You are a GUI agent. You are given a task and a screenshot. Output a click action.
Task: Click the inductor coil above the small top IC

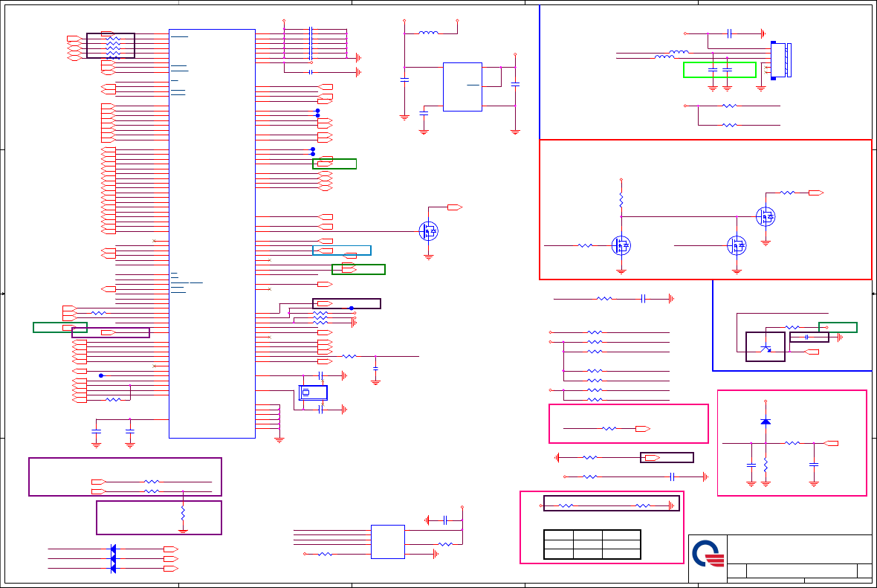click(429, 33)
